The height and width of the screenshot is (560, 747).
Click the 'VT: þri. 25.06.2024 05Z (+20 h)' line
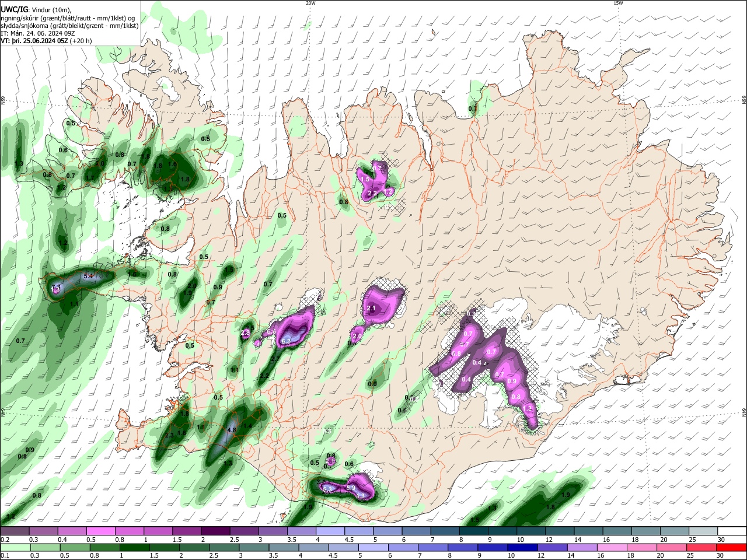pos(46,41)
